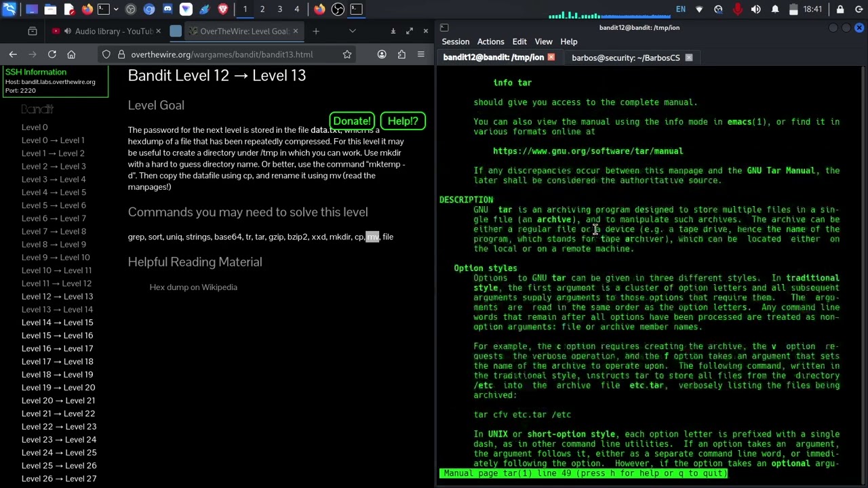The height and width of the screenshot is (488, 868).
Task: Click the DESCRIPTION heading in man page
Action: point(466,200)
